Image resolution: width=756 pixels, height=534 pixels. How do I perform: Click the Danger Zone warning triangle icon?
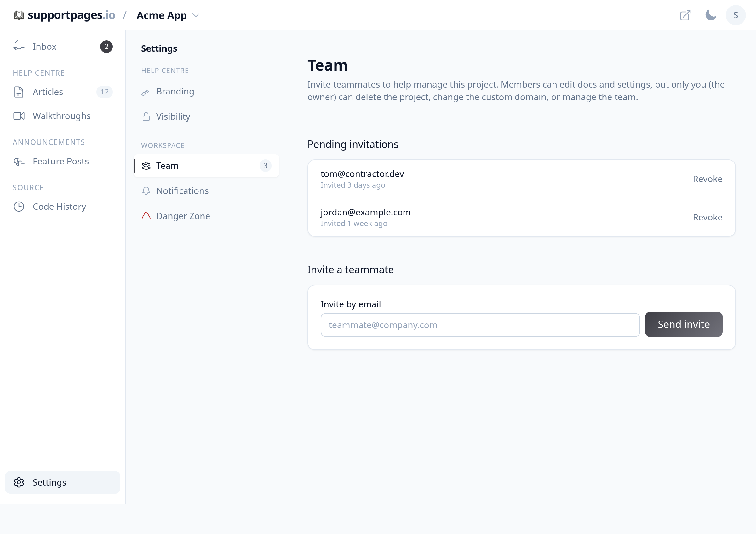point(146,216)
